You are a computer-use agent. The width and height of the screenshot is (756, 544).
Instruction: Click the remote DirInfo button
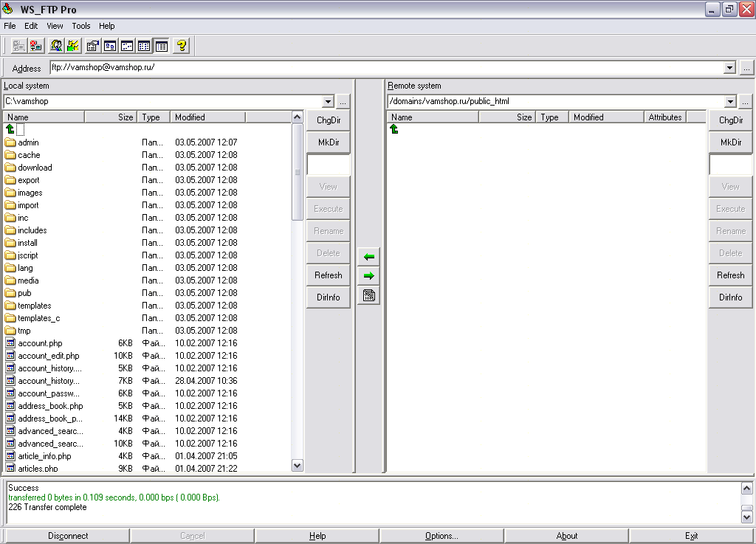tap(730, 297)
